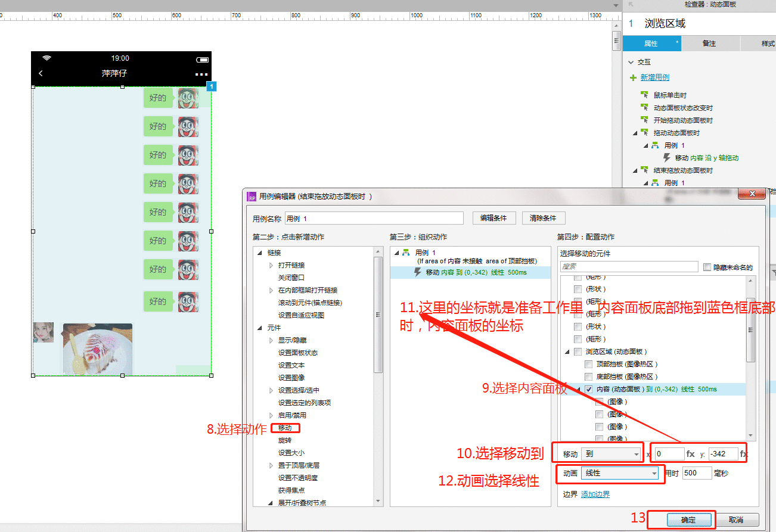The width and height of the screenshot is (776, 532).
Task: Click the three-dots menu in the phone header
Action: tap(201, 74)
